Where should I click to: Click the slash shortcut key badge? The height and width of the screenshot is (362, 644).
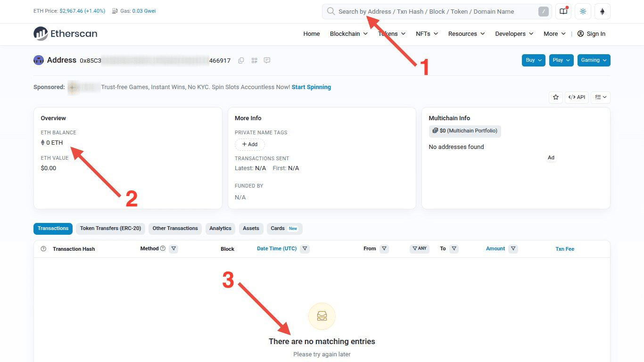point(544,12)
